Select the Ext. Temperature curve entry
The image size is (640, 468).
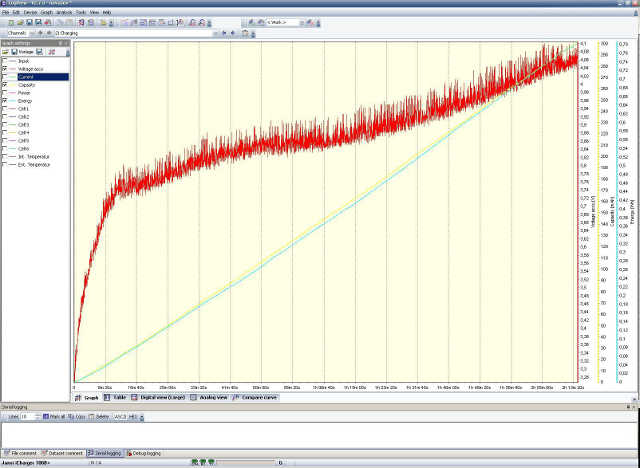[x=33, y=165]
